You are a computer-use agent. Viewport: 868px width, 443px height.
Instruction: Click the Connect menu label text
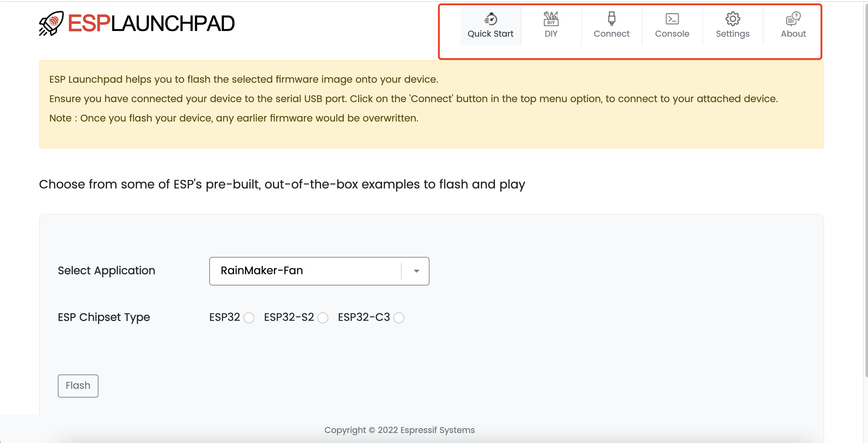point(611,34)
